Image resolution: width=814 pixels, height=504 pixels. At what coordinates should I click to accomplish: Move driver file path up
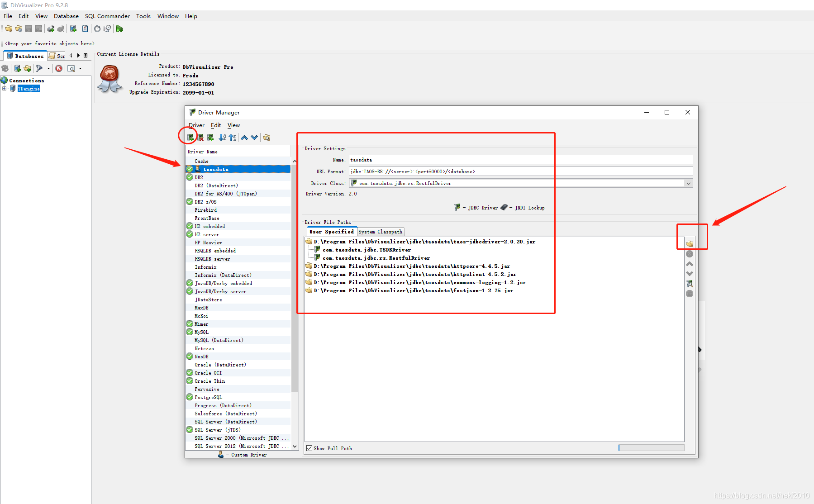(x=690, y=264)
